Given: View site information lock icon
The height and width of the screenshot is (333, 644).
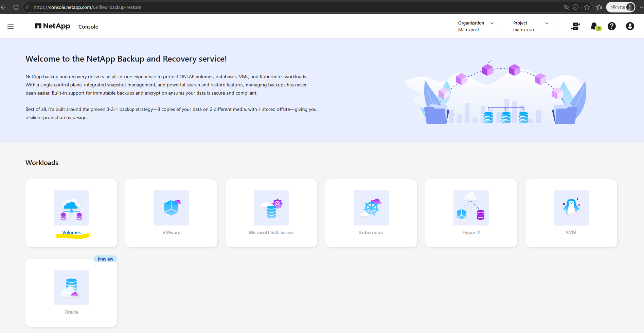Looking at the screenshot, I should click(28, 7).
